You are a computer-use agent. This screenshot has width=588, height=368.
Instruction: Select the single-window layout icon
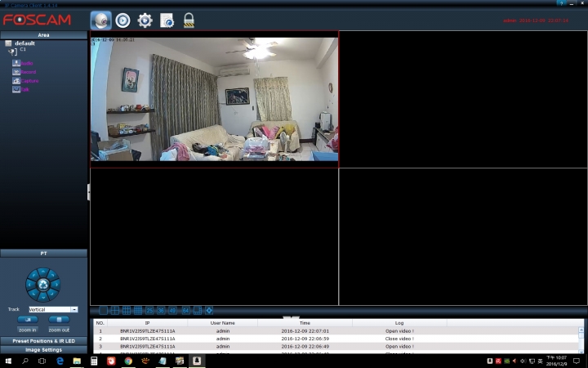[103, 311]
